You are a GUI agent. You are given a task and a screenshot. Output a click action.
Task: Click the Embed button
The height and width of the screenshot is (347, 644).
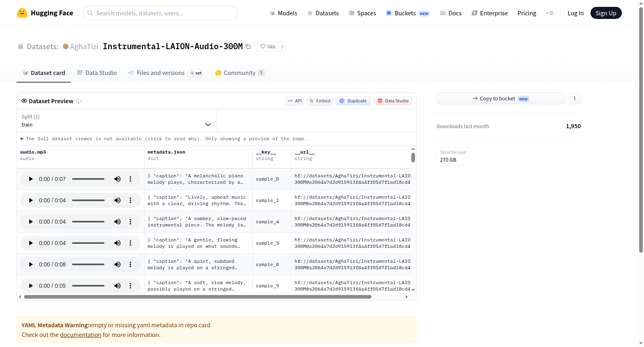tap(320, 101)
